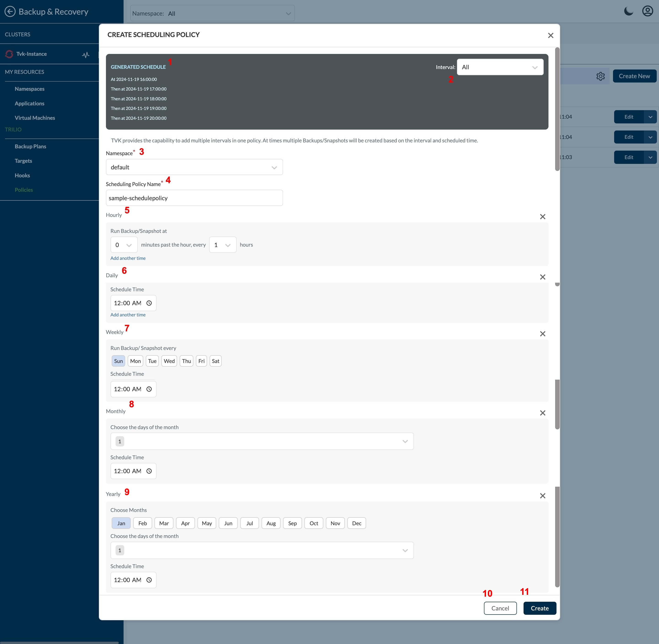The height and width of the screenshot is (644, 659).
Task: Enable the Mar month in Yearly
Action: pyautogui.click(x=164, y=523)
